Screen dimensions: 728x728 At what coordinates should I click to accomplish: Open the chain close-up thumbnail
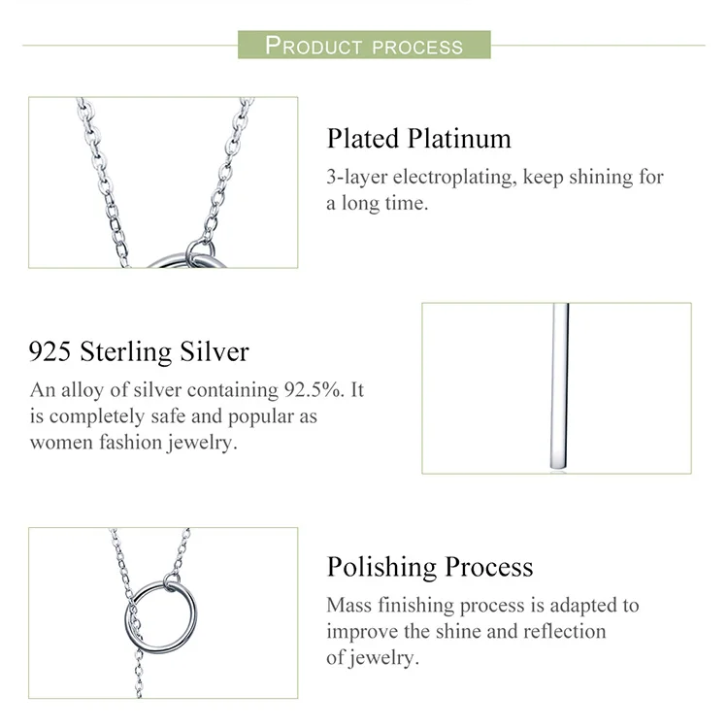pyautogui.click(x=163, y=182)
